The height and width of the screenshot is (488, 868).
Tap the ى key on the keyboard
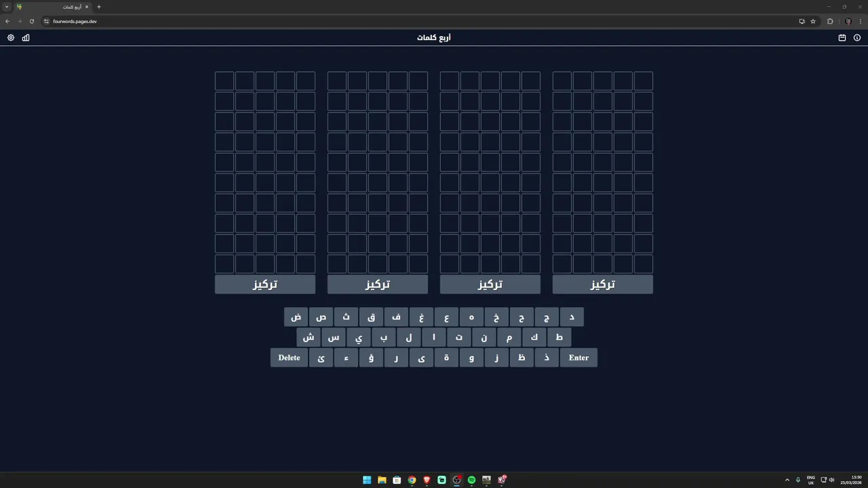[x=421, y=358]
